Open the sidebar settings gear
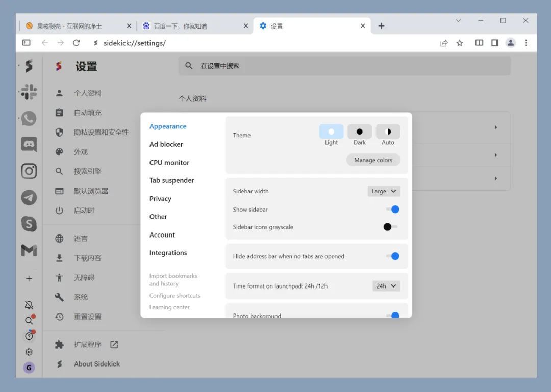 click(x=29, y=352)
